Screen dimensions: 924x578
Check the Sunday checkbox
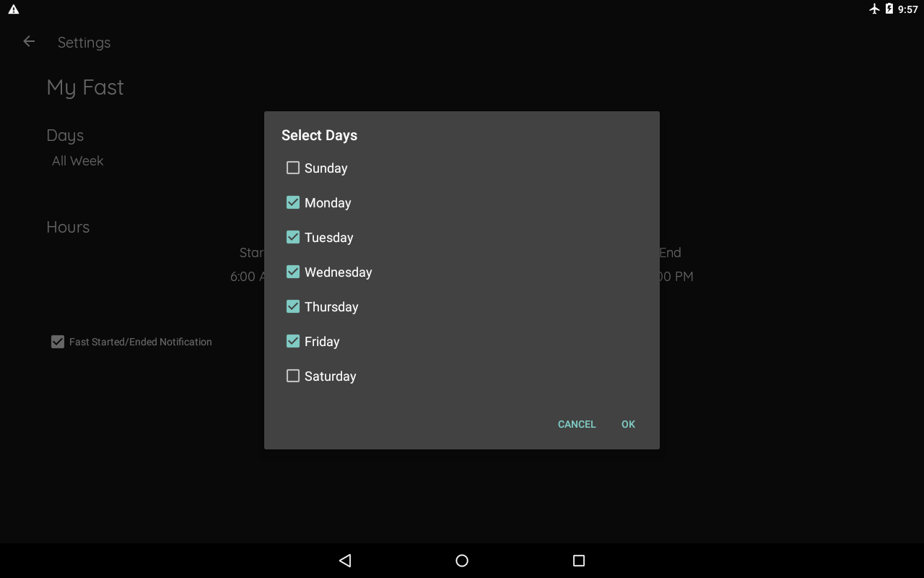pos(293,168)
